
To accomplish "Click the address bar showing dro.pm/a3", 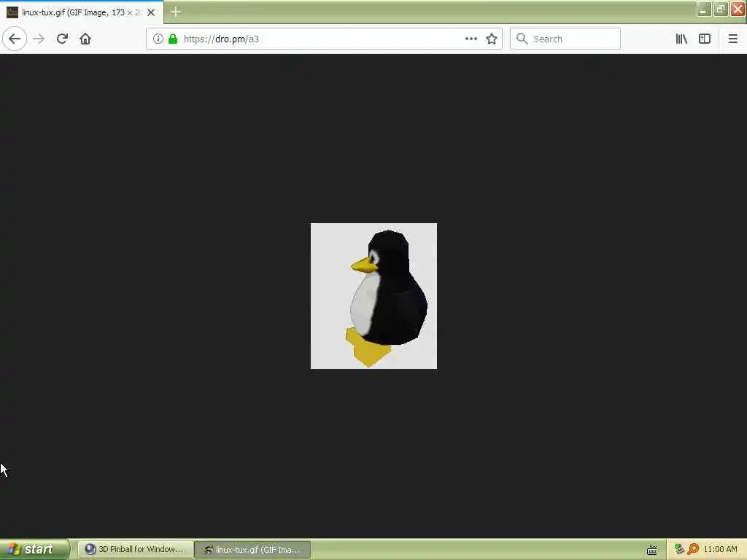I will click(324, 39).
